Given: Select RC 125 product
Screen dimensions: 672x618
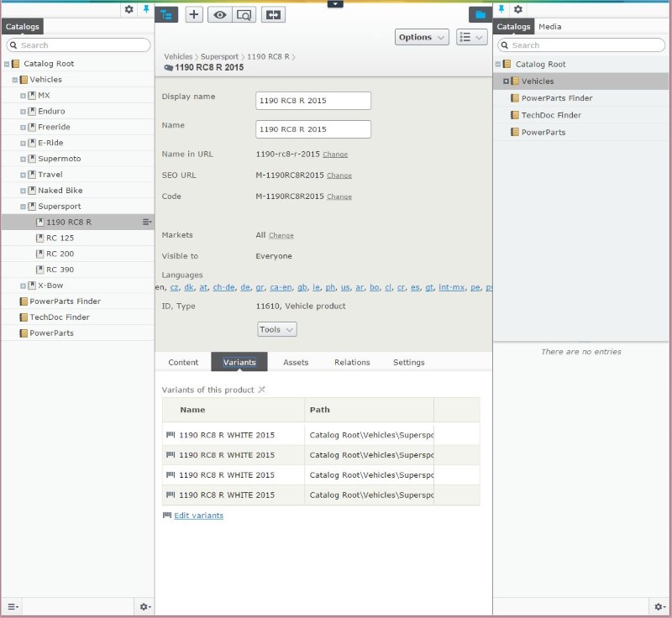Looking at the screenshot, I should tap(60, 238).
